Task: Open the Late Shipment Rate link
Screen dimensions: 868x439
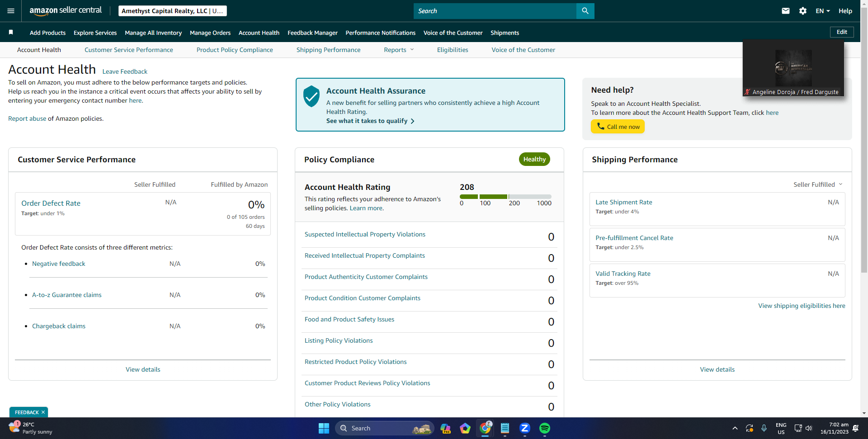Action: click(624, 202)
